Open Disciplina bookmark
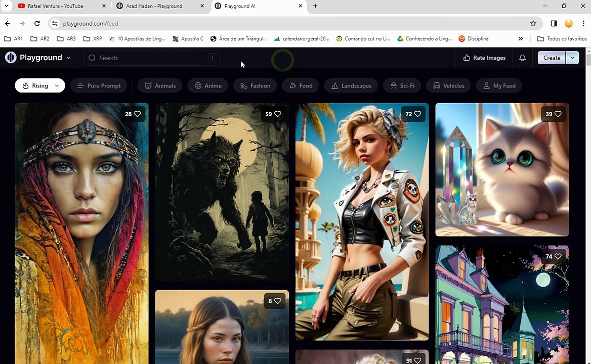The width and height of the screenshot is (591, 364). tap(474, 38)
